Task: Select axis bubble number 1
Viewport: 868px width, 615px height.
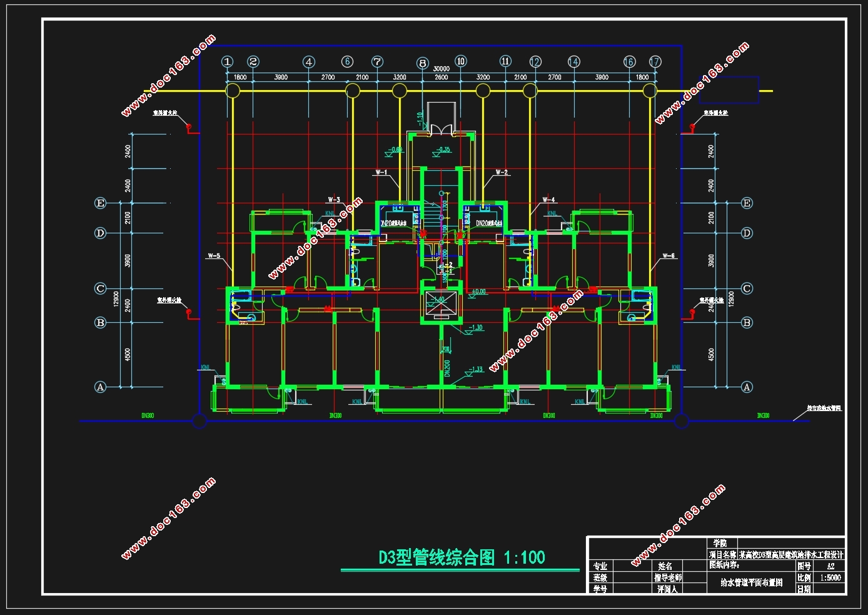Action: click(x=227, y=61)
